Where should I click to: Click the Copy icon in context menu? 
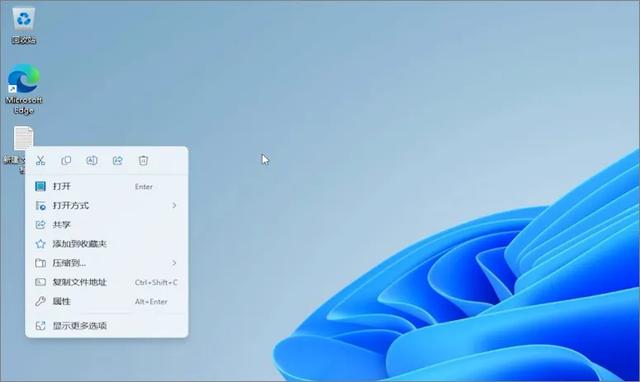66,160
